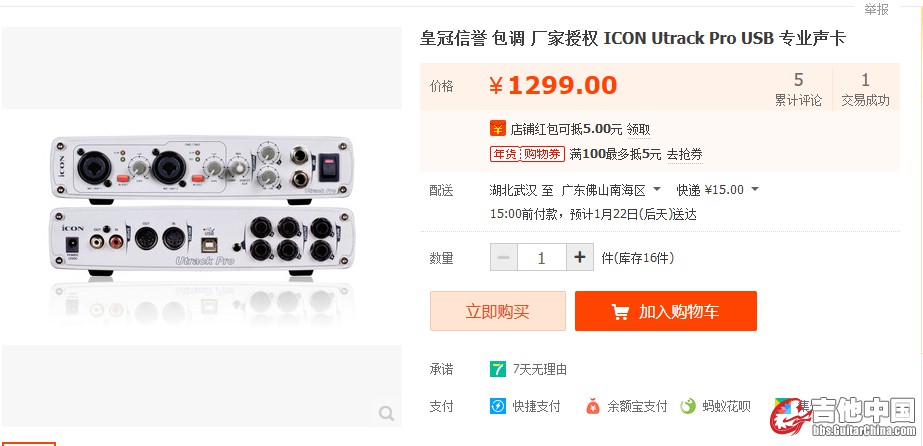Decrease quantity with the minus button

tap(504, 258)
